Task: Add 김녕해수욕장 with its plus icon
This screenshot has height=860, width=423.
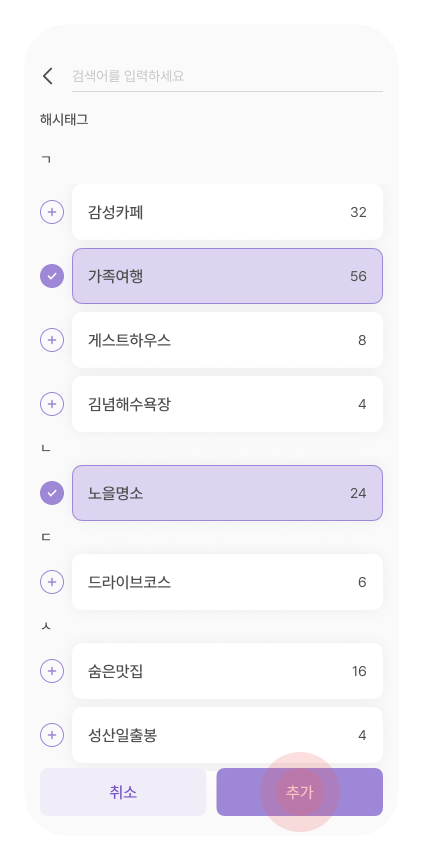Action: 52,404
